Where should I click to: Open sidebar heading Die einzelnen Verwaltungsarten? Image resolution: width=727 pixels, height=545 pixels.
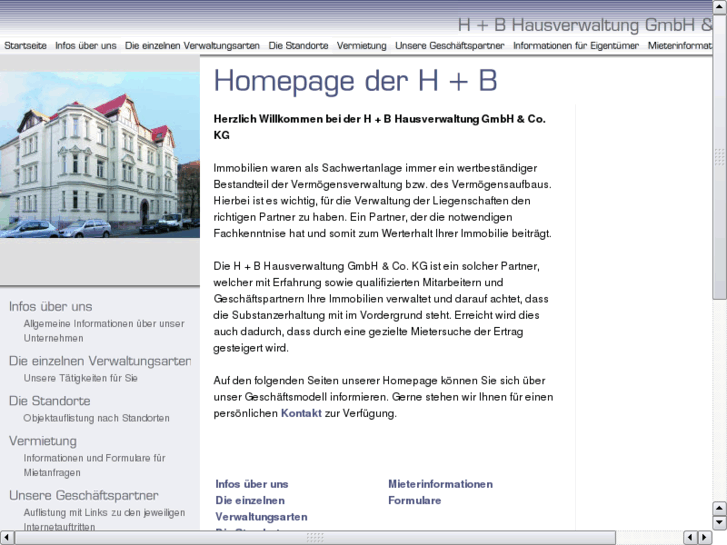100,361
